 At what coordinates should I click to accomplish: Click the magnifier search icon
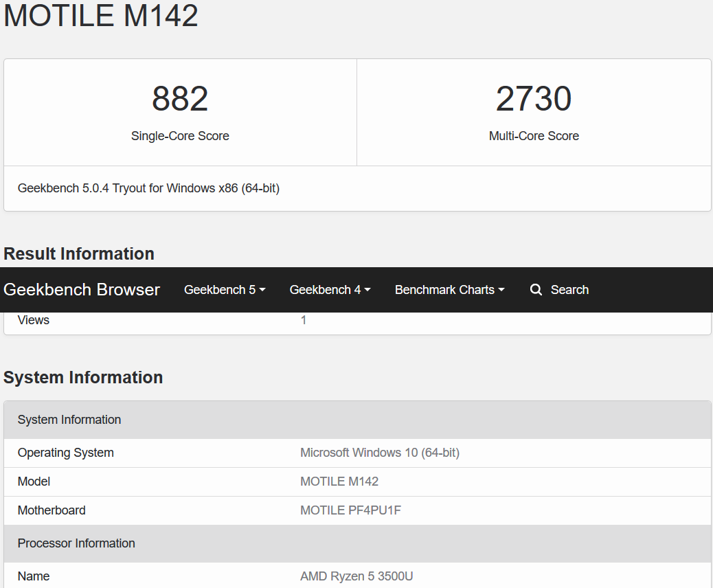tap(536, 290)
